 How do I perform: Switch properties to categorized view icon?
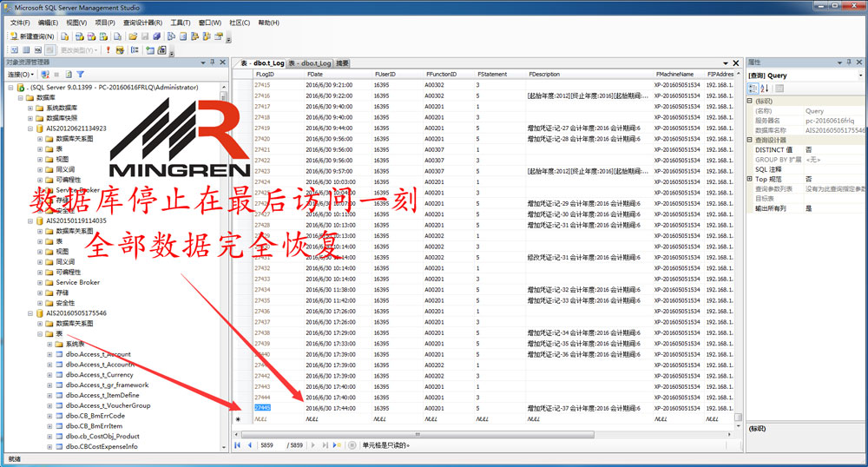click(x=753, y=89)
